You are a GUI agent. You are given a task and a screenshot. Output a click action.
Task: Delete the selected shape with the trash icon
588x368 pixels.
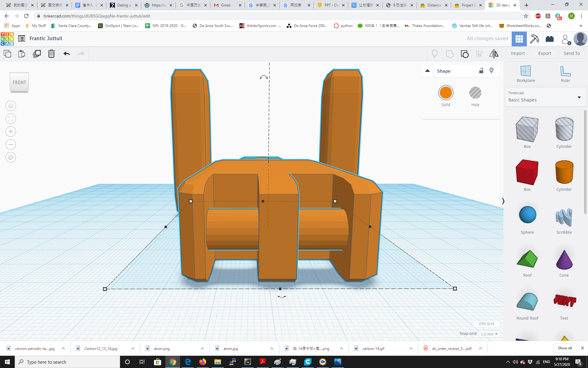[x=51, y=54]
